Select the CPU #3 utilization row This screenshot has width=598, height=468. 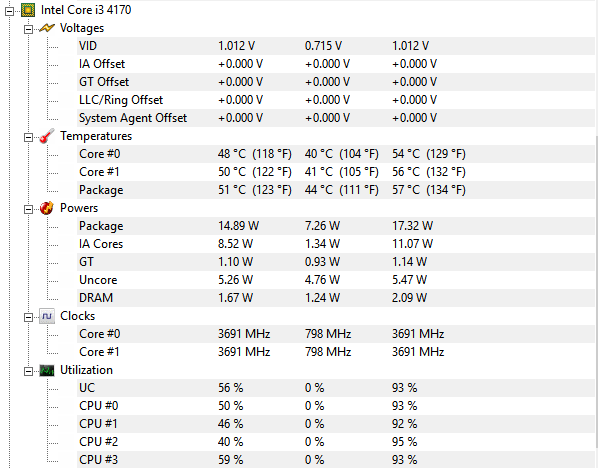coord(336,460)
